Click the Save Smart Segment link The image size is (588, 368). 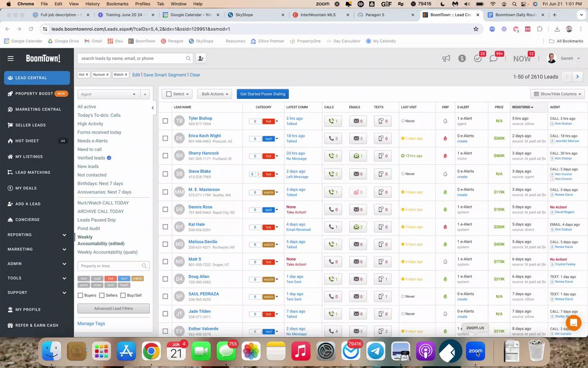165,75
